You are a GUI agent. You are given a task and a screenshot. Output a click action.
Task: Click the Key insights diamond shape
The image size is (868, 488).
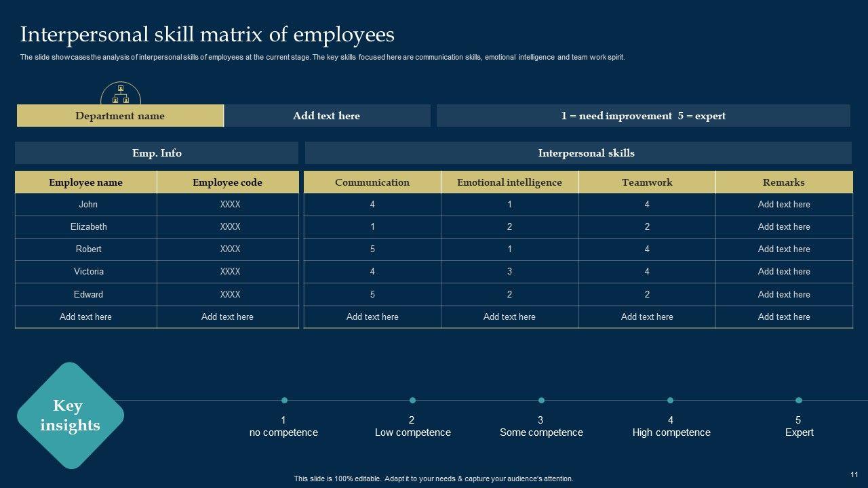coord(70,415)
